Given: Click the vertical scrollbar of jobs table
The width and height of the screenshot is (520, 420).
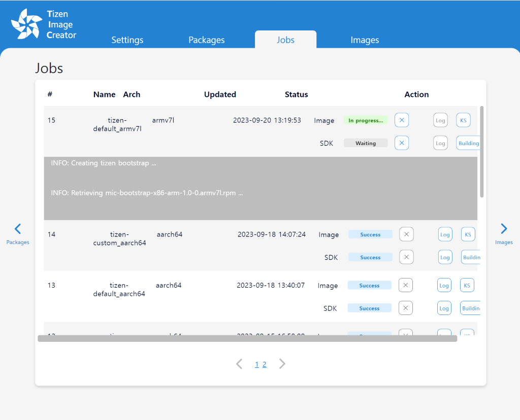Looking at the screenshot, I should 482,152.
